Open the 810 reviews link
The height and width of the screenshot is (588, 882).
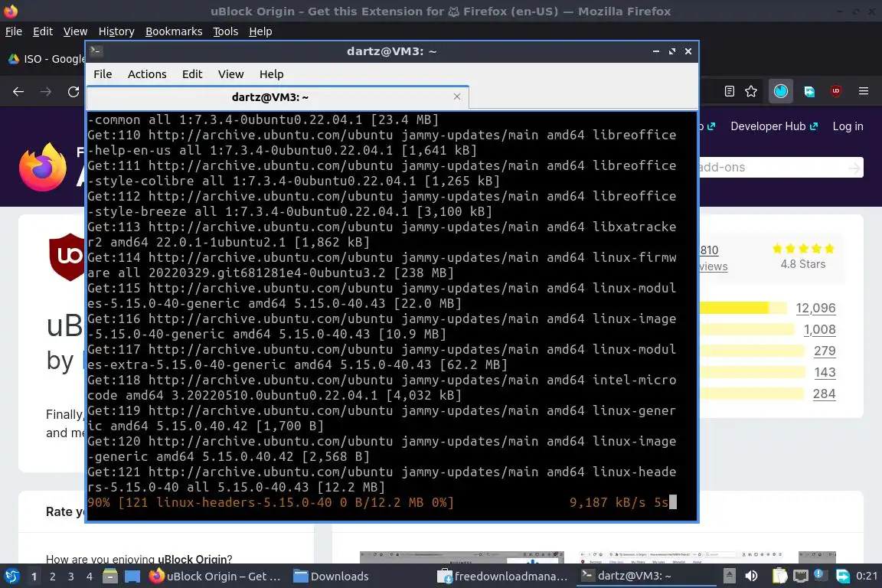(714, 258)
